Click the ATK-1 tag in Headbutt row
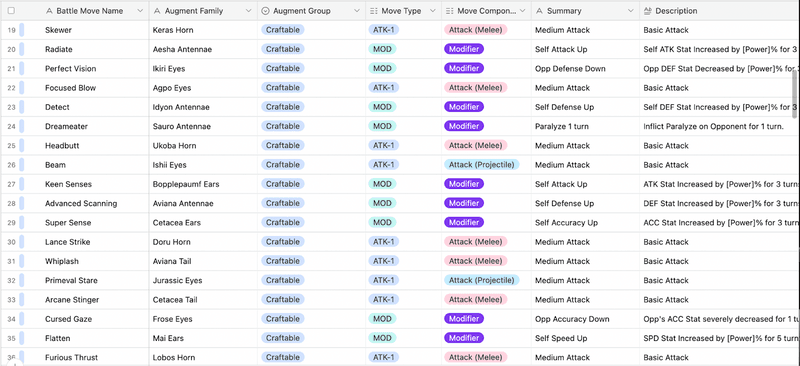800x366 pixels. pos(383,146)
